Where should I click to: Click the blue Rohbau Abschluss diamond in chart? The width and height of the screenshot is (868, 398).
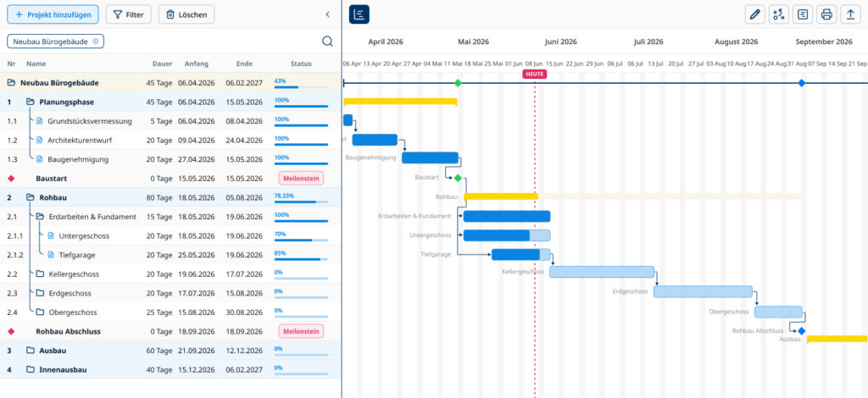point(802,330)
